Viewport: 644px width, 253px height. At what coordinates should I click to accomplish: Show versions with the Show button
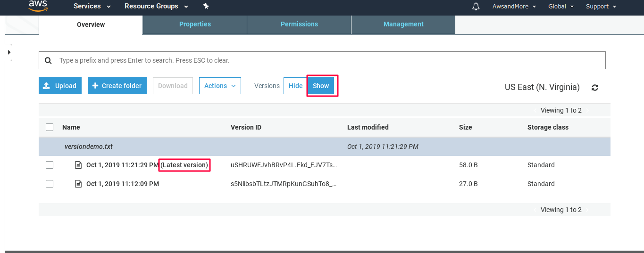321,86
